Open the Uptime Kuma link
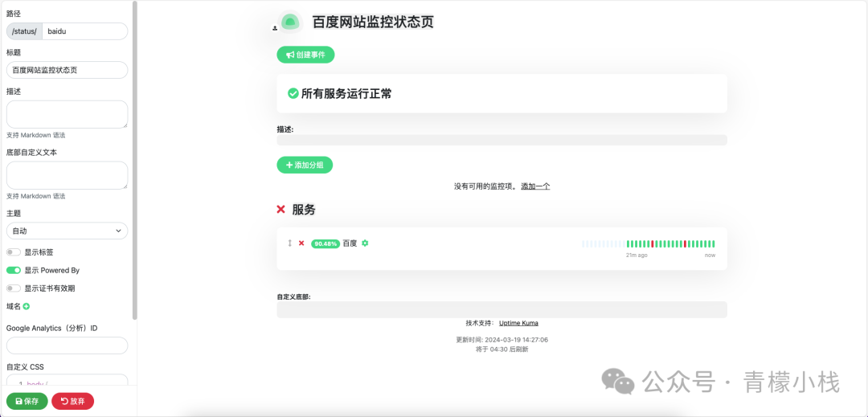 518,323
